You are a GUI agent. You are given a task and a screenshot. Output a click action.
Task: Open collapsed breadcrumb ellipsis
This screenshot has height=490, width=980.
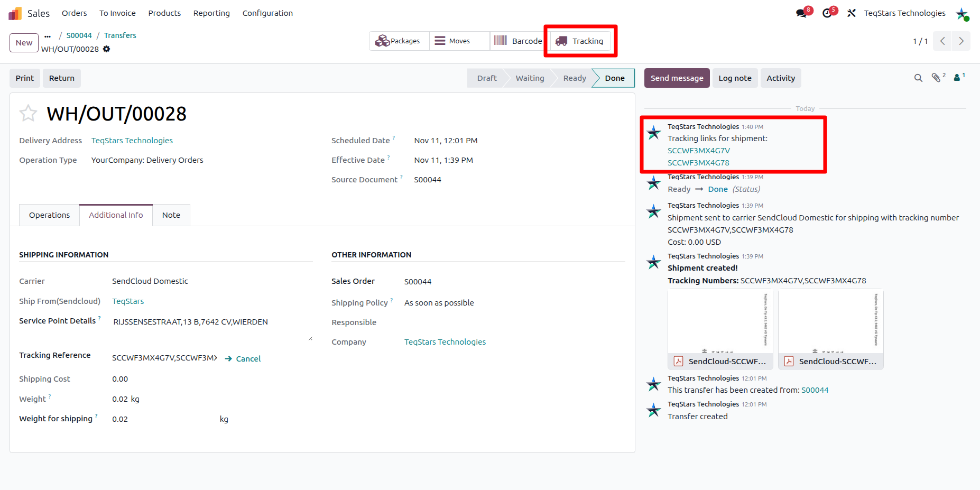[48, 36]
